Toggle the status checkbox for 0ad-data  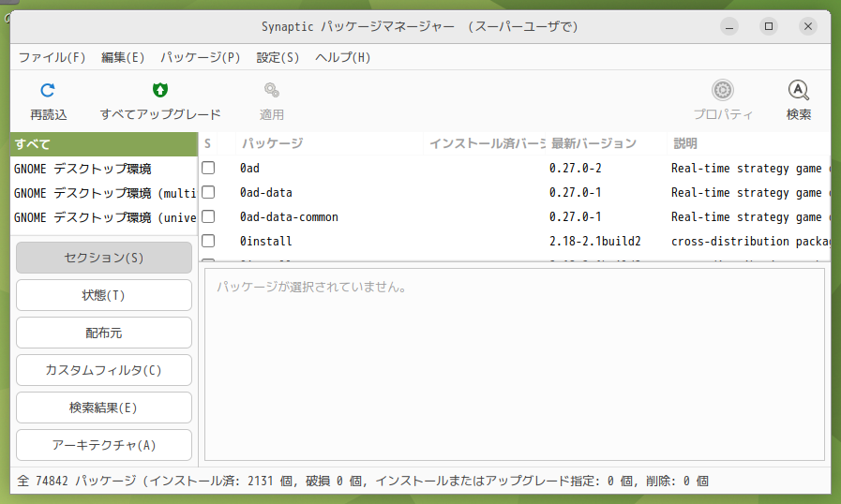[x=208, y=192]
